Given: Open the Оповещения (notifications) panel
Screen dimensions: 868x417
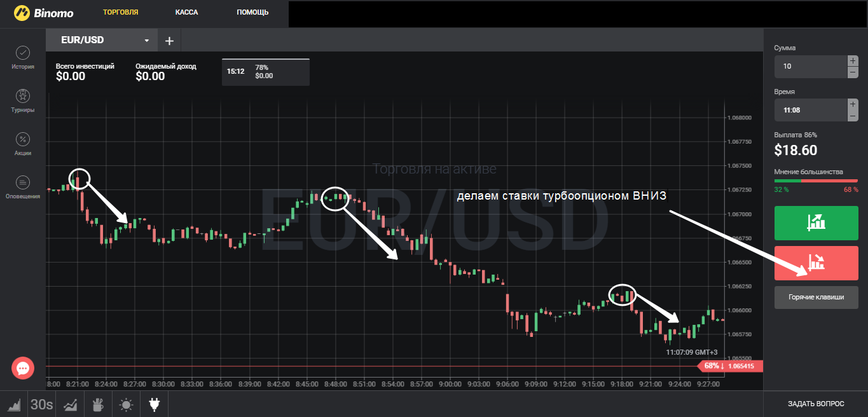Looking at the screenshot, I should click(22, 186).
